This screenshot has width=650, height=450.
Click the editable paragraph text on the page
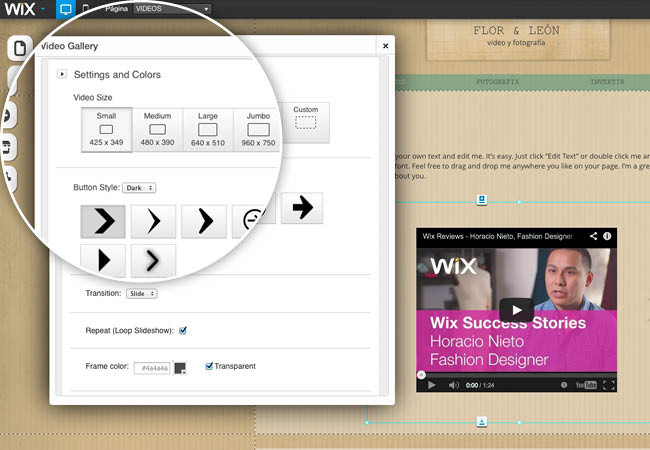click(x=522, y=166)
